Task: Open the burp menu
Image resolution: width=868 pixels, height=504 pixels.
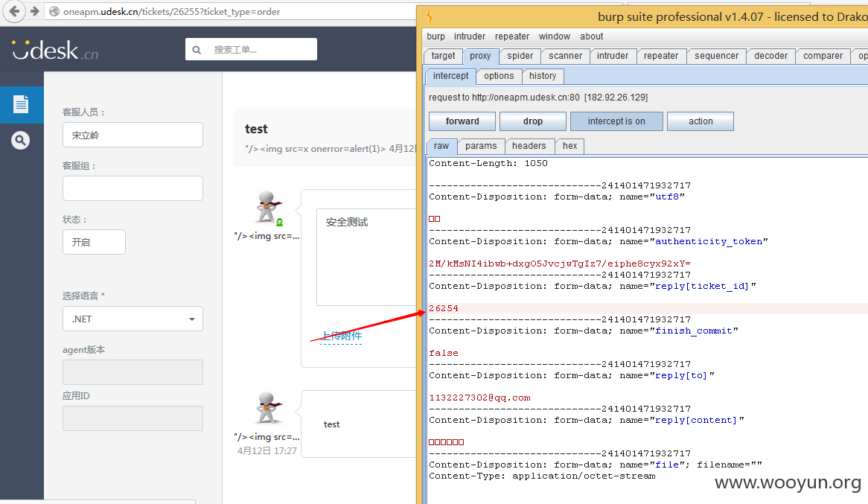Action: coord(435,36)
